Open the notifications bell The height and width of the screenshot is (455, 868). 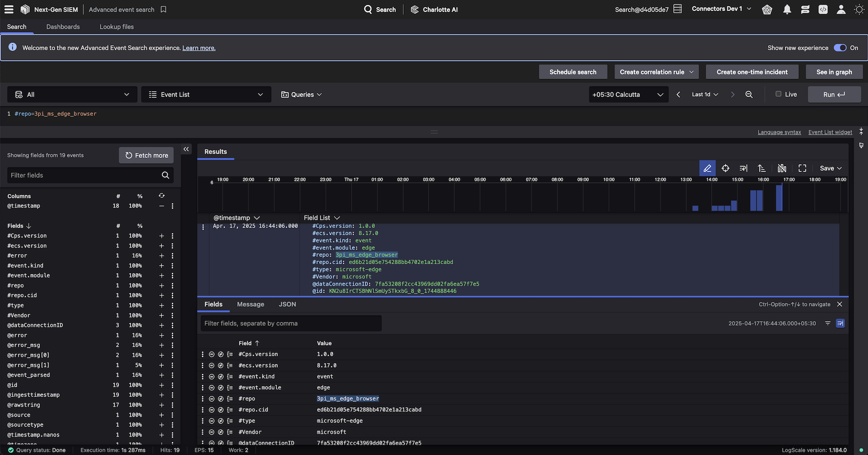click(787, 9)
